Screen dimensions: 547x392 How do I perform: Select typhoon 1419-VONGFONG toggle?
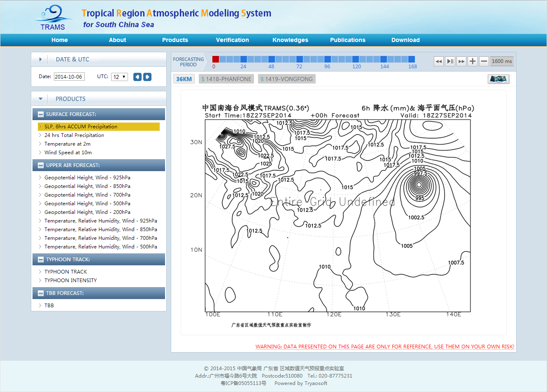(x=286, y=79)
